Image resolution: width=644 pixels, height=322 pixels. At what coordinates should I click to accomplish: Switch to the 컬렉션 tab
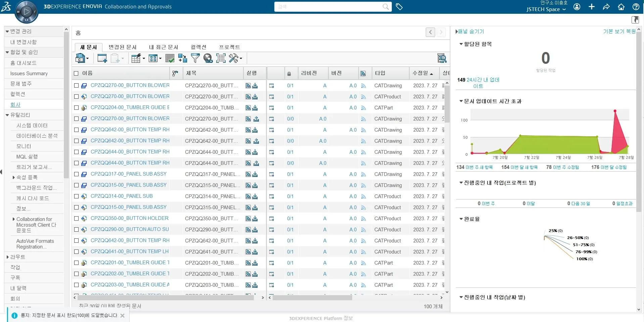point(198,47)
